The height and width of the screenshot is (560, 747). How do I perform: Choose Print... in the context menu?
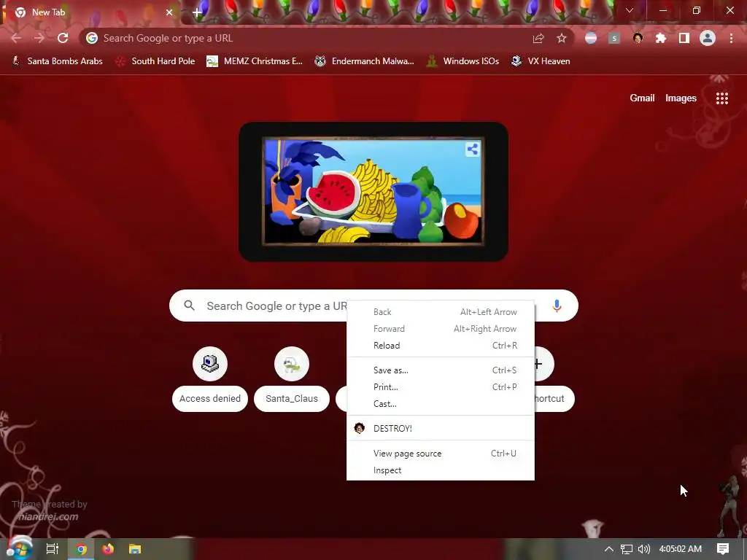click(441, 387)
